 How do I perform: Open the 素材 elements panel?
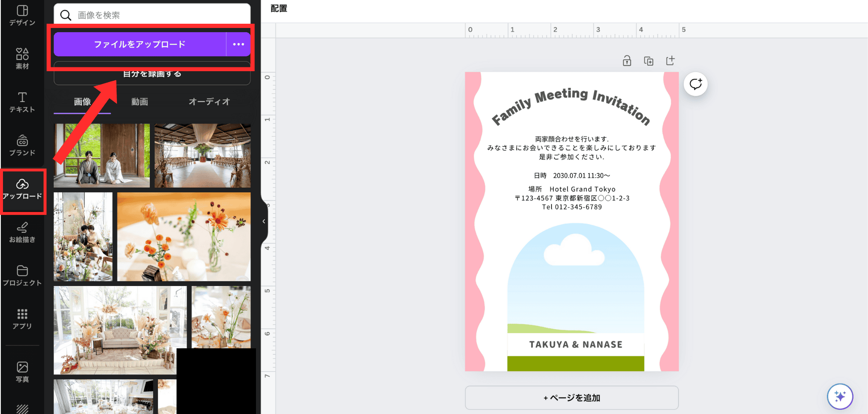tap(22, 58)
